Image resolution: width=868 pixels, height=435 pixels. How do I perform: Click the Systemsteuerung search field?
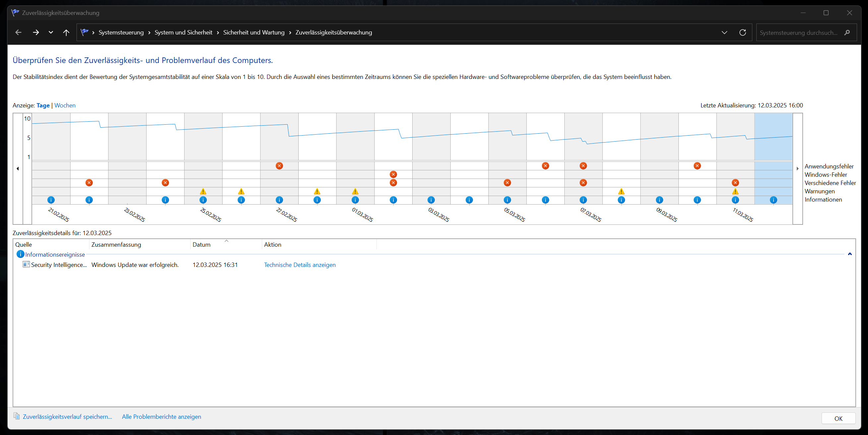click(x=798, y=32)
